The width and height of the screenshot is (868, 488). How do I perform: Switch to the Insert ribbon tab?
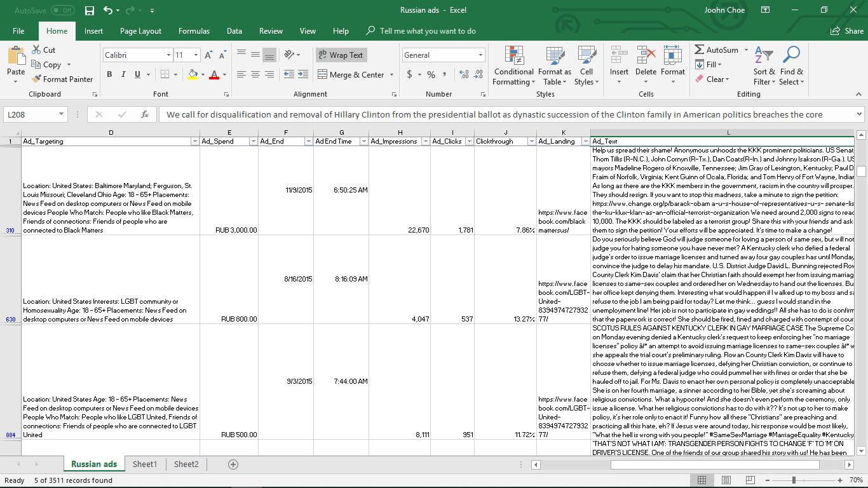(93, 30)
